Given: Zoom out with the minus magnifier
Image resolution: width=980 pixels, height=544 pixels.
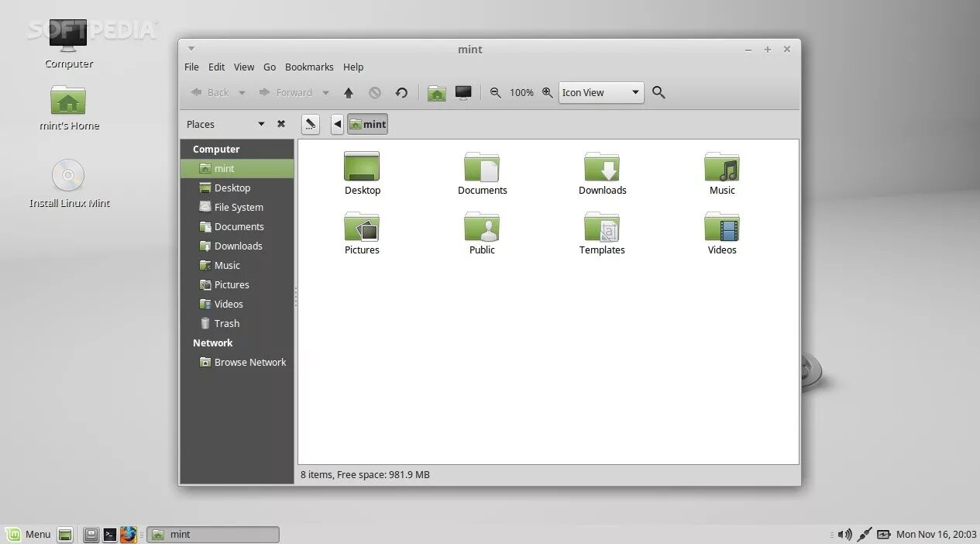Looking at the screenshot, I should (496, 92).
